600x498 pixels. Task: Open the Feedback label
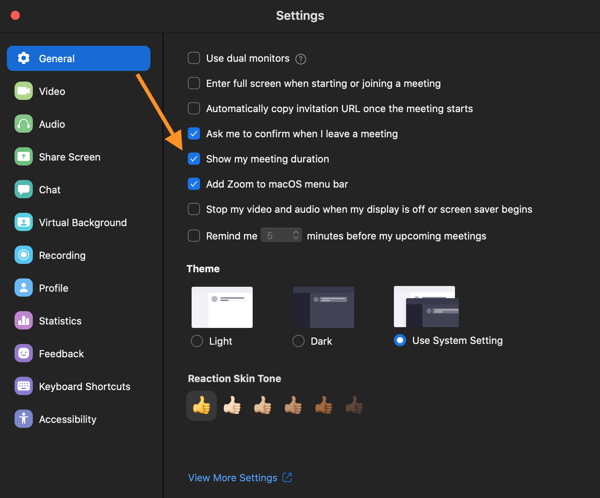[x=61, y=354]
